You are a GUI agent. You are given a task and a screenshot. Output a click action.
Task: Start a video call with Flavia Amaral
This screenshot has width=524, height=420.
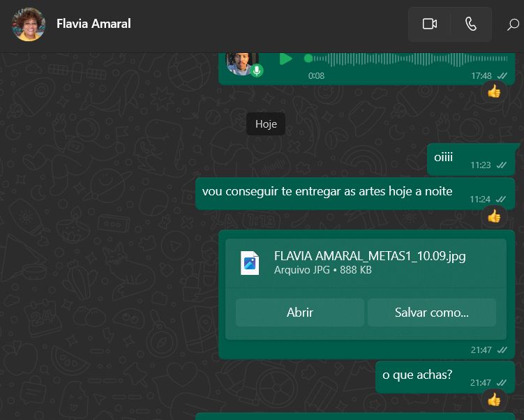(429, 24)
